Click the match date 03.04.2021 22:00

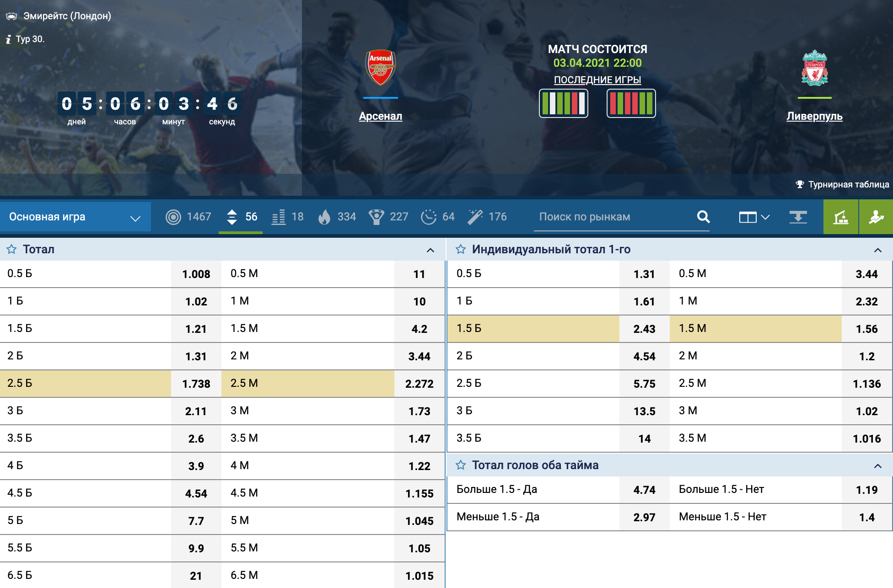(x=597, y=63)
